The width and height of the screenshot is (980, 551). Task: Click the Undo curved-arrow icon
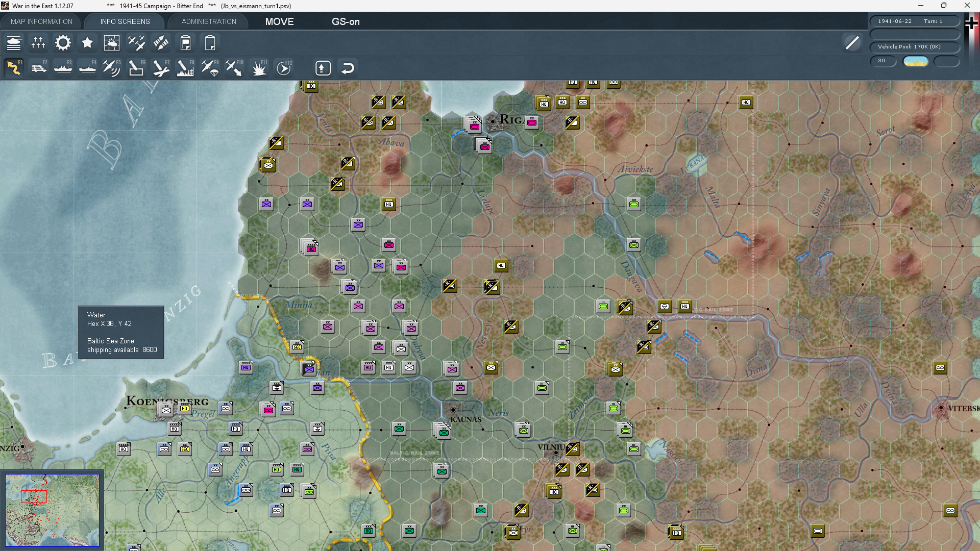348,68
